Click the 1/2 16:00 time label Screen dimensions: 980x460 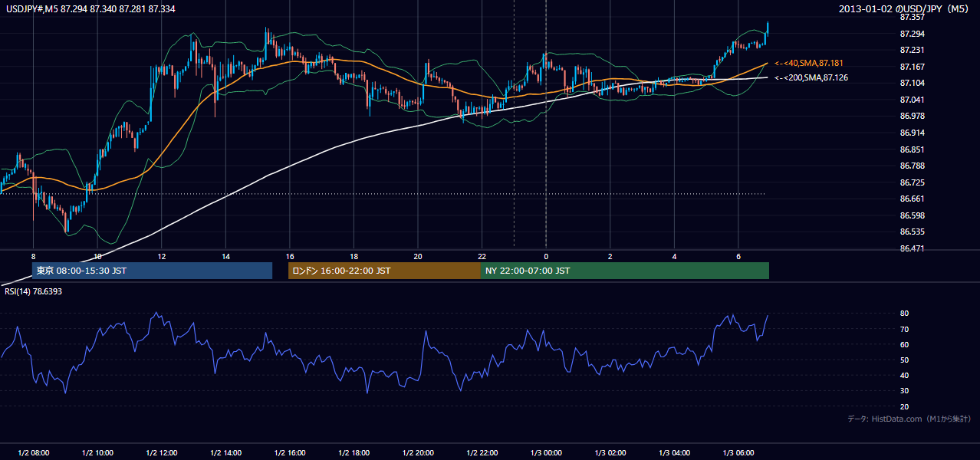point(290,452)
